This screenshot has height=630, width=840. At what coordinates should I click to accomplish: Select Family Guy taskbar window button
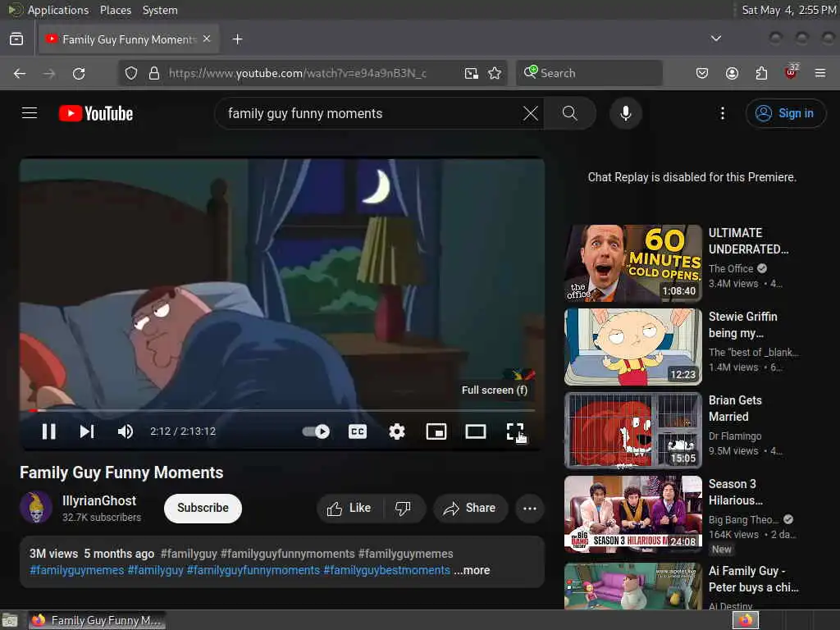(97, 620)
